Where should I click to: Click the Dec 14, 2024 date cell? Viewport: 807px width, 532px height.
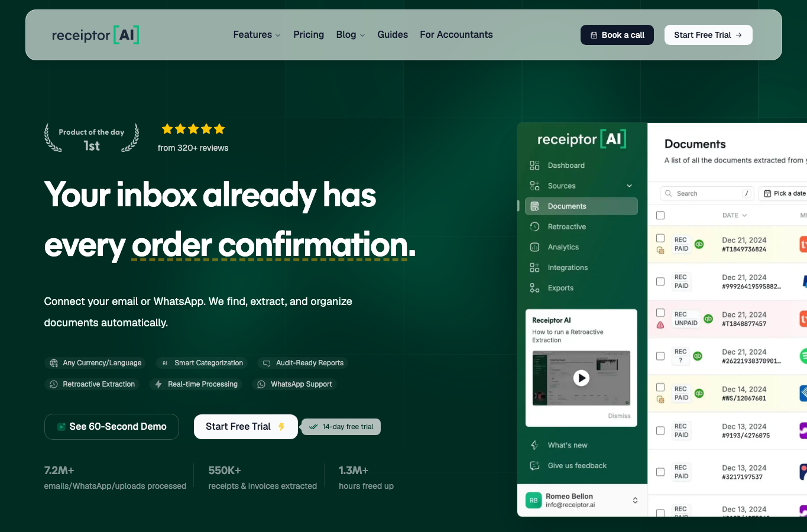(744, 389)
